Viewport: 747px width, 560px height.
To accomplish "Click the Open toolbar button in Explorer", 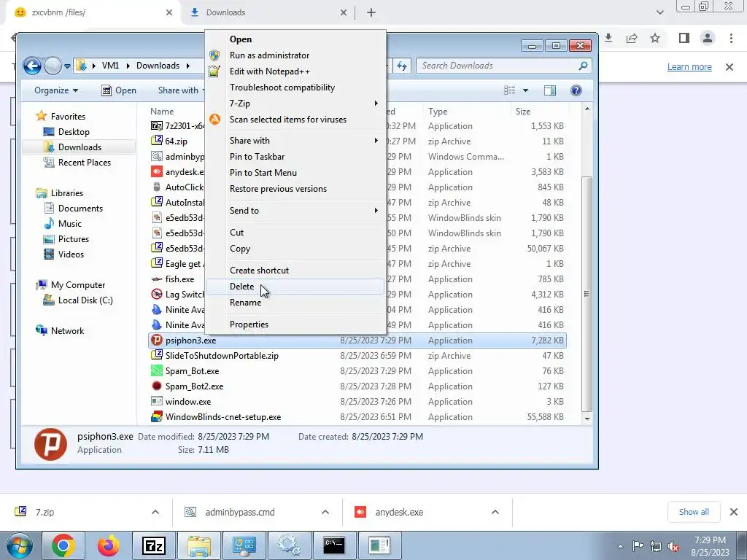I will (119, 90).
